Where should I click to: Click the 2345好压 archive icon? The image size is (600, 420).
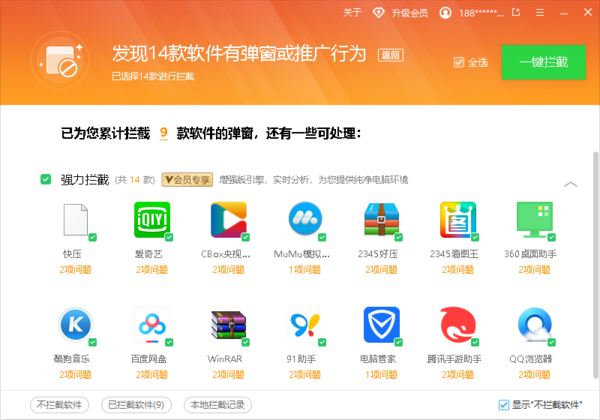tap(382, 220)
